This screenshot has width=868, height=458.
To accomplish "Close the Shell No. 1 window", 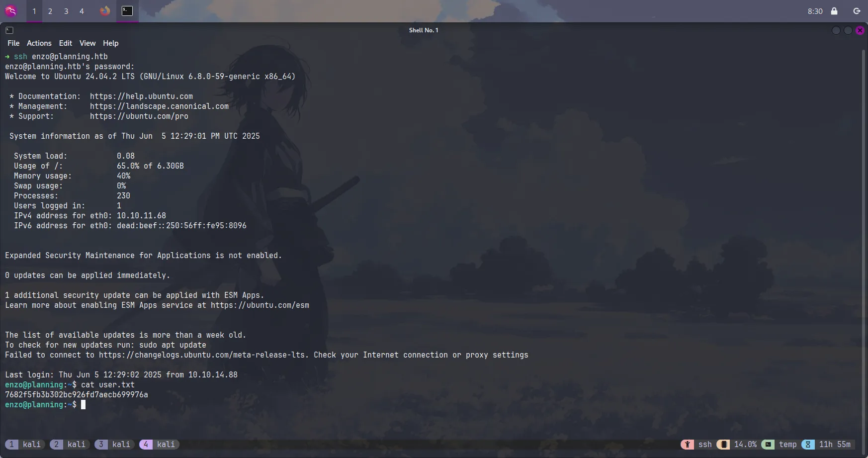I will click(860, 30).
